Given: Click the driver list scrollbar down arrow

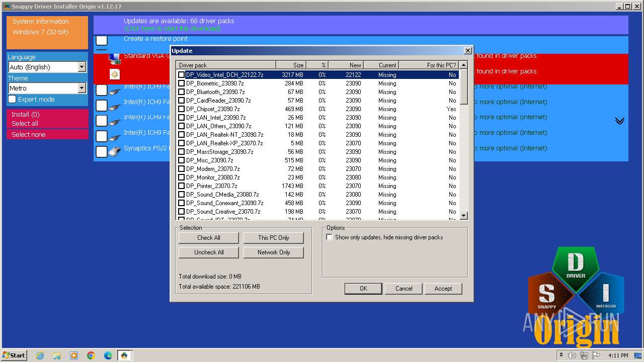Looking at the screenshot, I should [x=464, y=216].
